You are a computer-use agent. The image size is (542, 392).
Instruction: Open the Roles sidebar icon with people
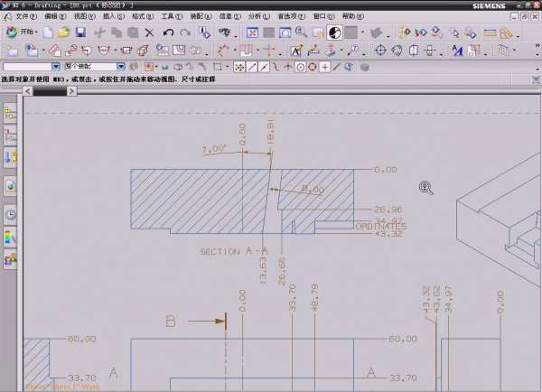tap(11, 261)
